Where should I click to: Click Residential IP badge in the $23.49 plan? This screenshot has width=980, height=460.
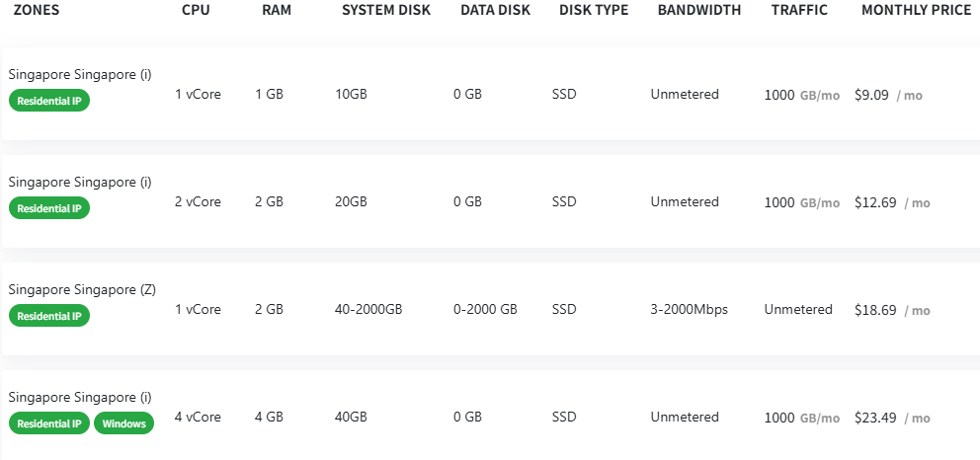pos(49,423)
